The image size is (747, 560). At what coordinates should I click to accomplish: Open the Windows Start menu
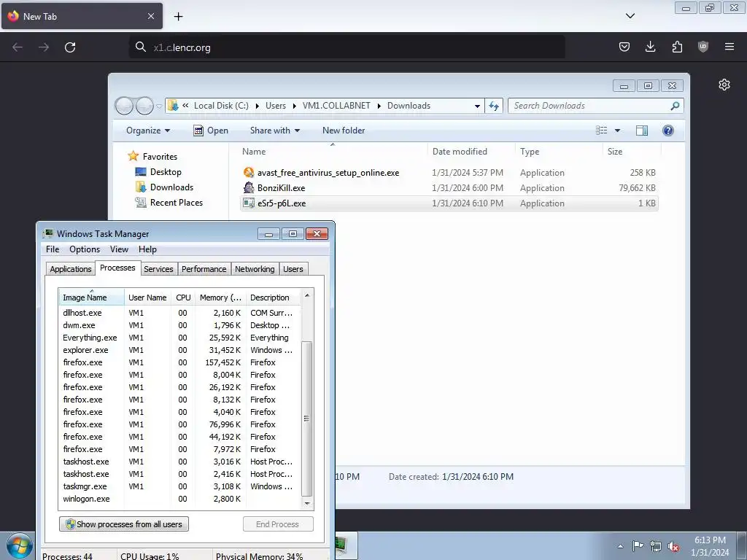click(x=19, y=546)
